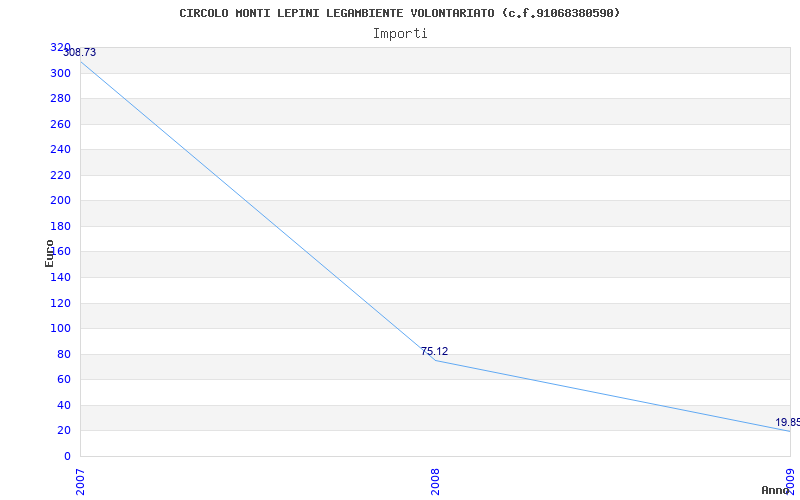The width and height of the screenshot is (800, 500).
Task: Click the 'Euro' y-axis title
Action: point(49,254)
